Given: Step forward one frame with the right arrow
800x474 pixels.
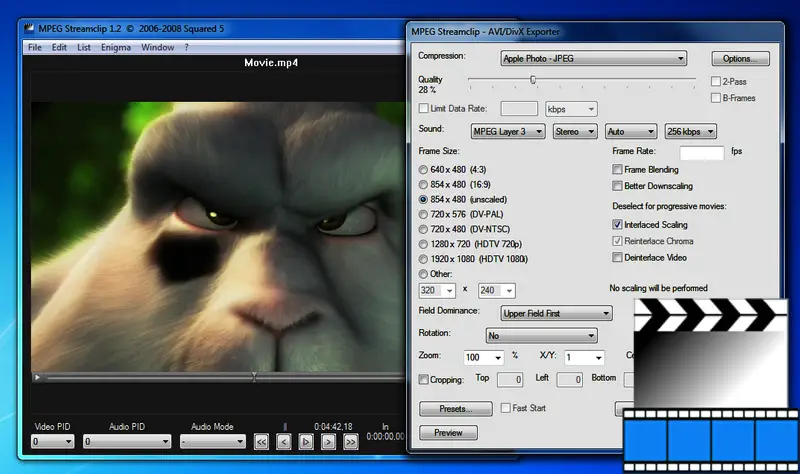Looking at the screenshot, I should pos(328,441).
